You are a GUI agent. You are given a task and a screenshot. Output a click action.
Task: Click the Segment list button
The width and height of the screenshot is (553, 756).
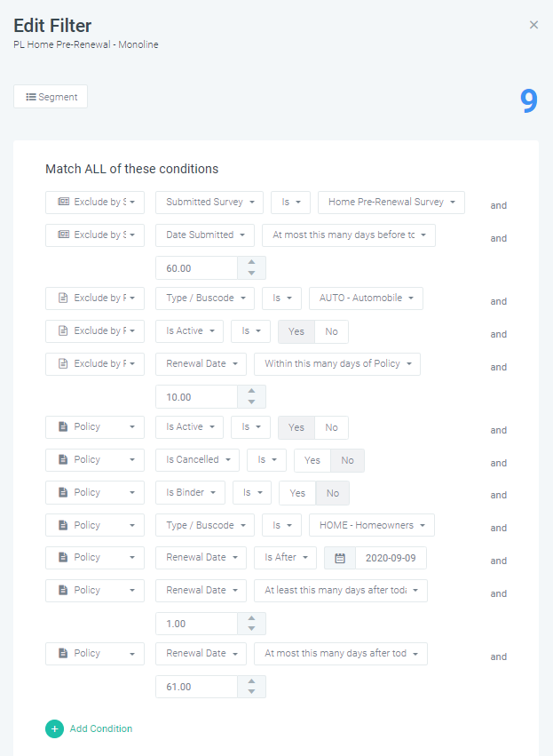click(51, 97)
